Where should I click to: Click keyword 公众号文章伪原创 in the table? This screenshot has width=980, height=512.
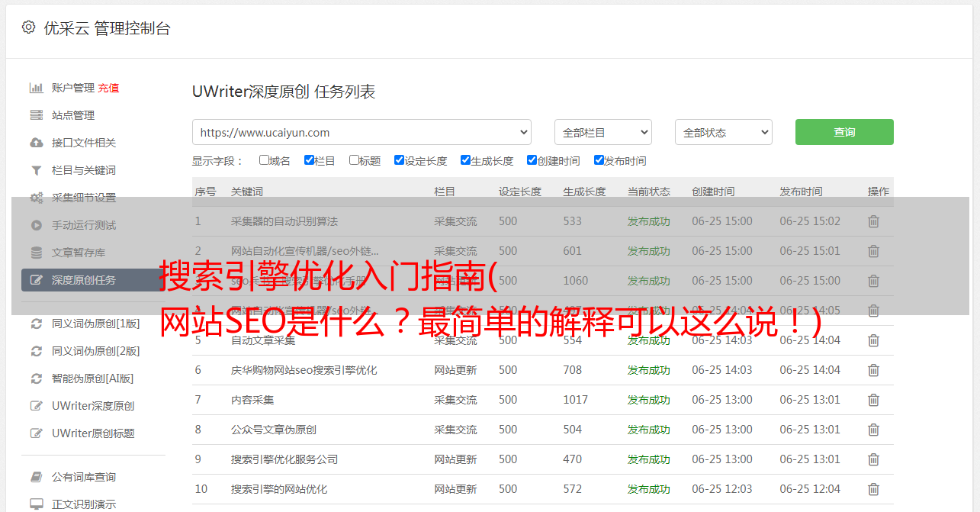click(274, 430)
